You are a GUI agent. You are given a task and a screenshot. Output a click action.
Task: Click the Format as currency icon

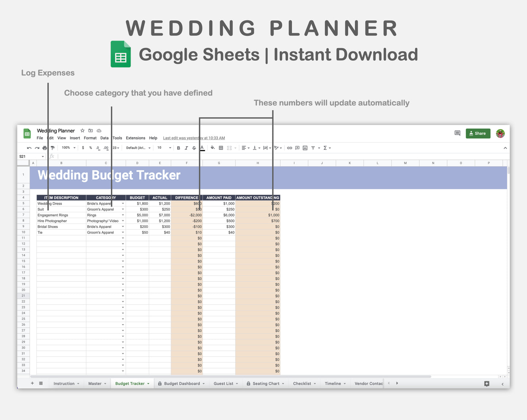click(83, 148)
